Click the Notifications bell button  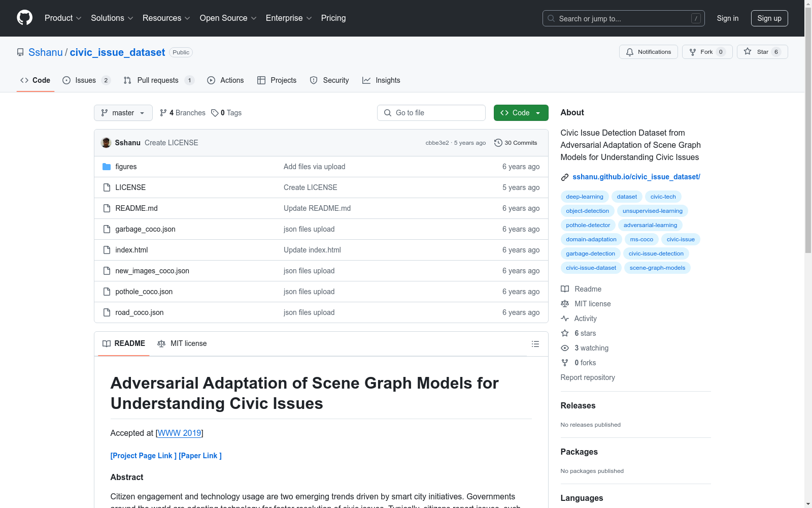[x=648, y=52]
